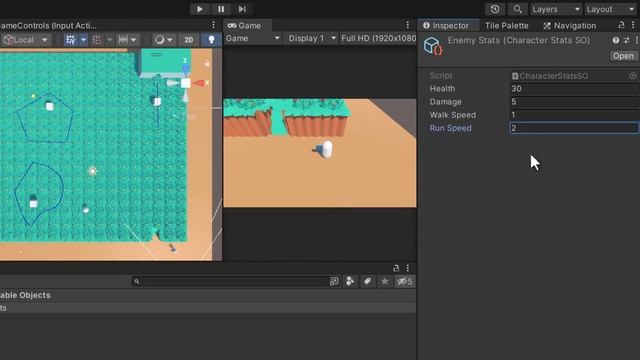The height and width of the screenshot is (360, 640).
Task: Click the Enemy Stats ScriptableObject icon
Action: pos(433,47)
